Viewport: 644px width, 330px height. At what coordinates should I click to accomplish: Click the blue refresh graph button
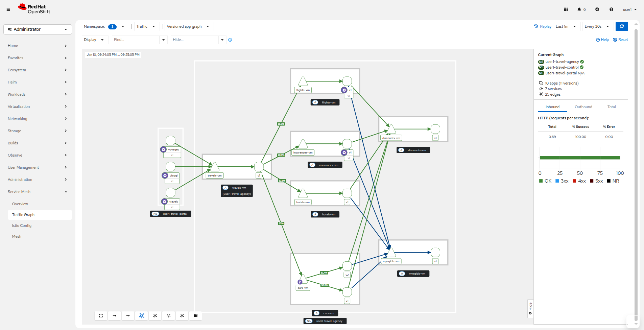(x=622, y=26)
